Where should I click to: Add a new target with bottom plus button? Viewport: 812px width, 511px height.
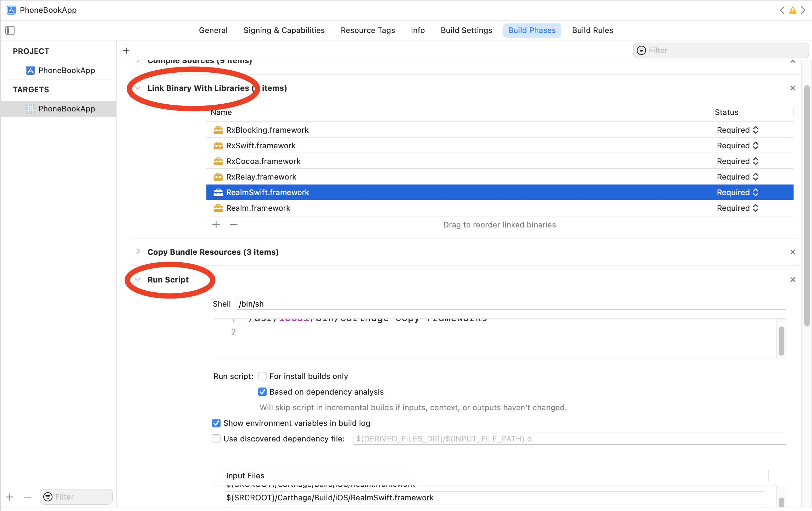[x=10, y=497]
